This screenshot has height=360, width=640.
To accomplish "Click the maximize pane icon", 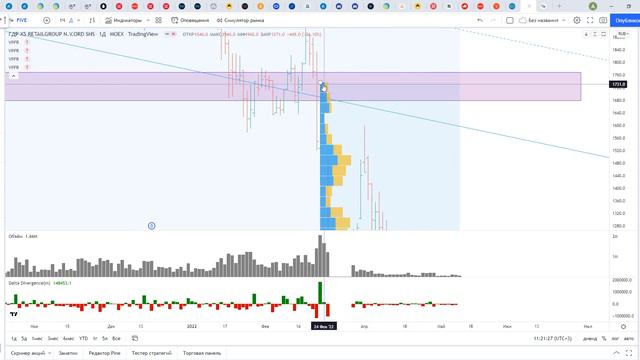I will pos(603,34).
